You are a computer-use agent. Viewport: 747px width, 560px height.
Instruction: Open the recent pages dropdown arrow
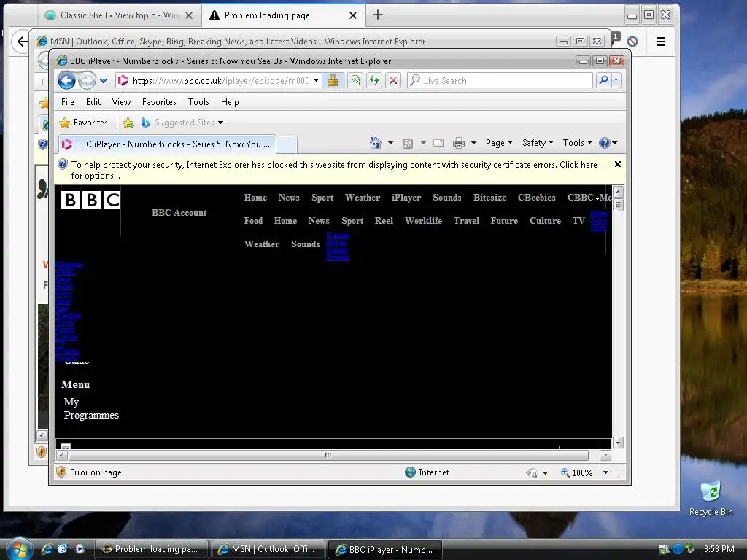click(x=104, y=80)
